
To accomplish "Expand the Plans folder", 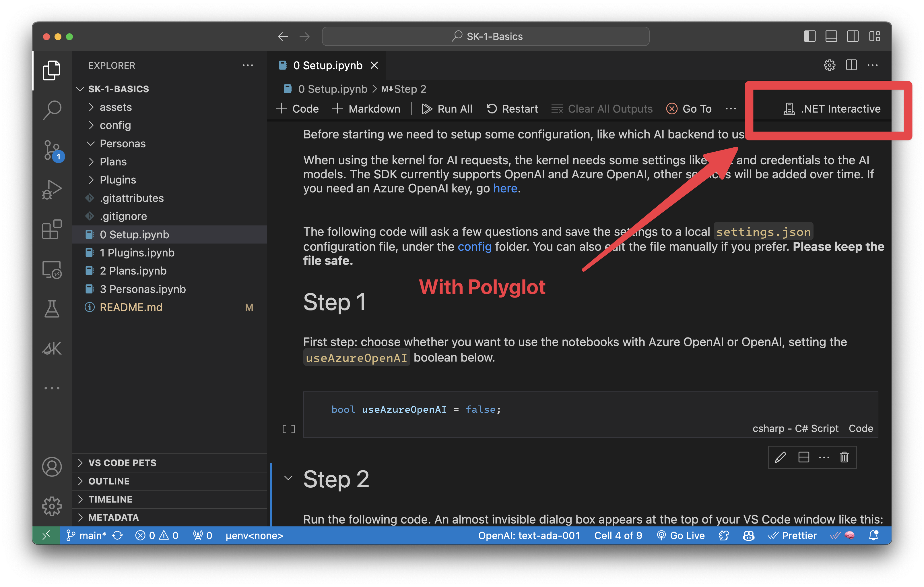I will (x=169, y=162).
